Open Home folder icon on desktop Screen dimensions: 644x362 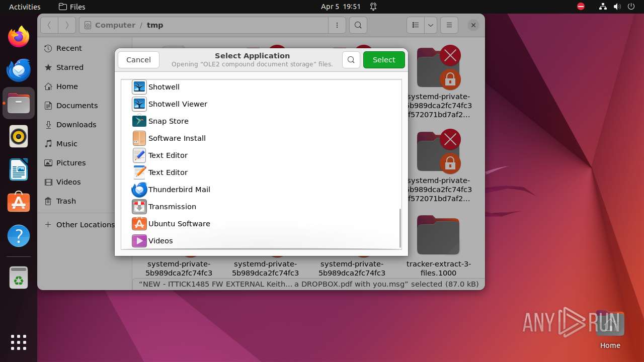(610, 330)
